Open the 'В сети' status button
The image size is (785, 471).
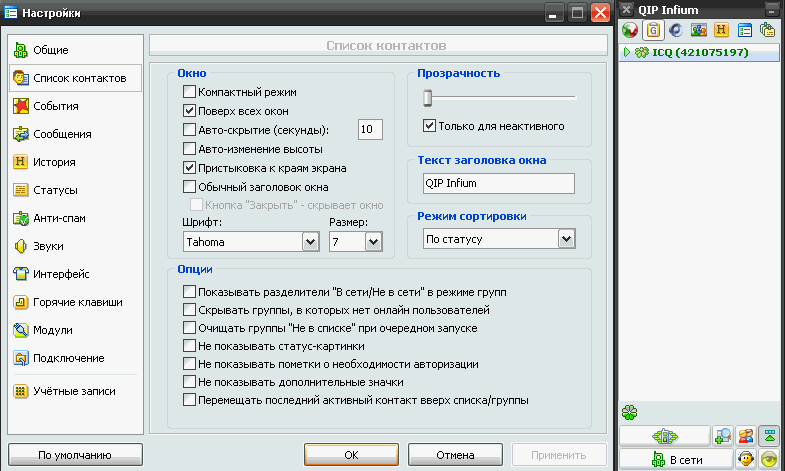click(x=676, y=459)
